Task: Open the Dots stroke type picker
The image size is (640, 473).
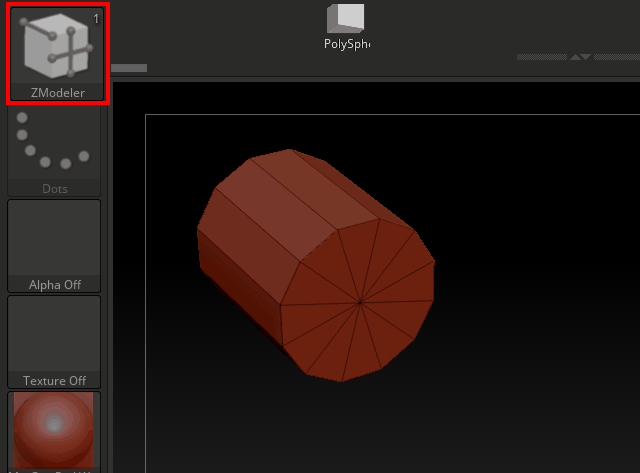Action: [54, 144]
